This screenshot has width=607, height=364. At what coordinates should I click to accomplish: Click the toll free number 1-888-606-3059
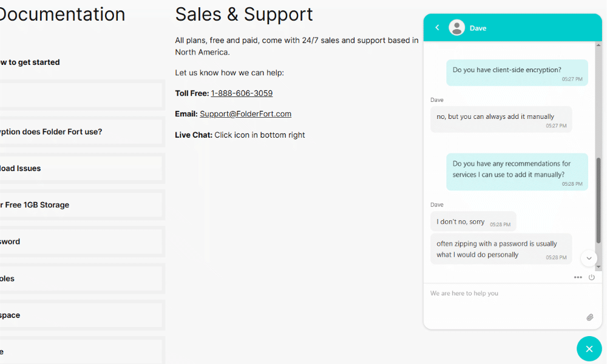(x=242, y=93)
